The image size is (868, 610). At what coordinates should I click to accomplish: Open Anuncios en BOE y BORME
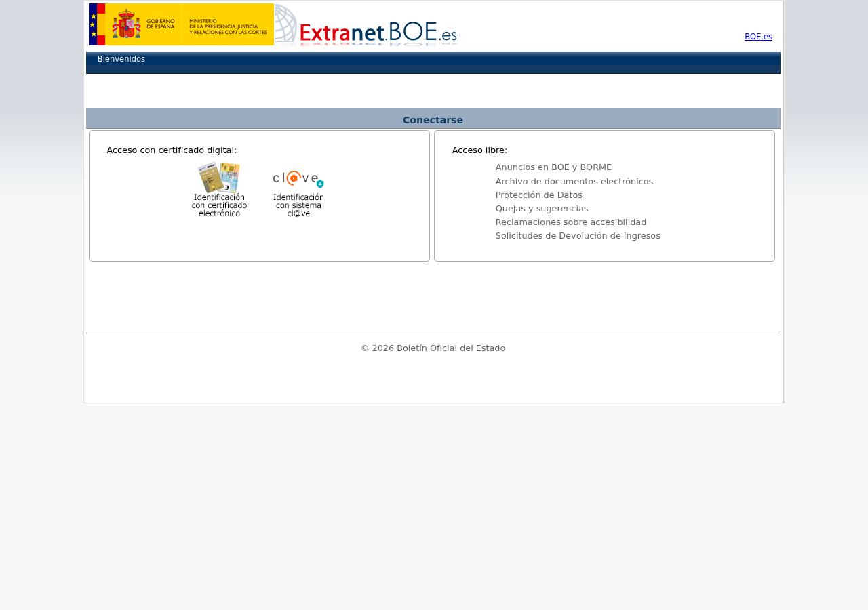coord(553,167)
